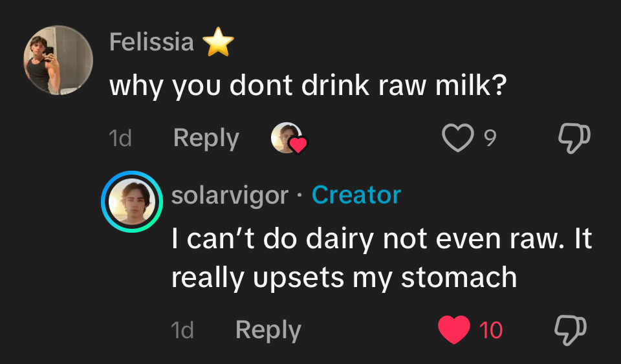Open Felissia's profile picture

58,60
